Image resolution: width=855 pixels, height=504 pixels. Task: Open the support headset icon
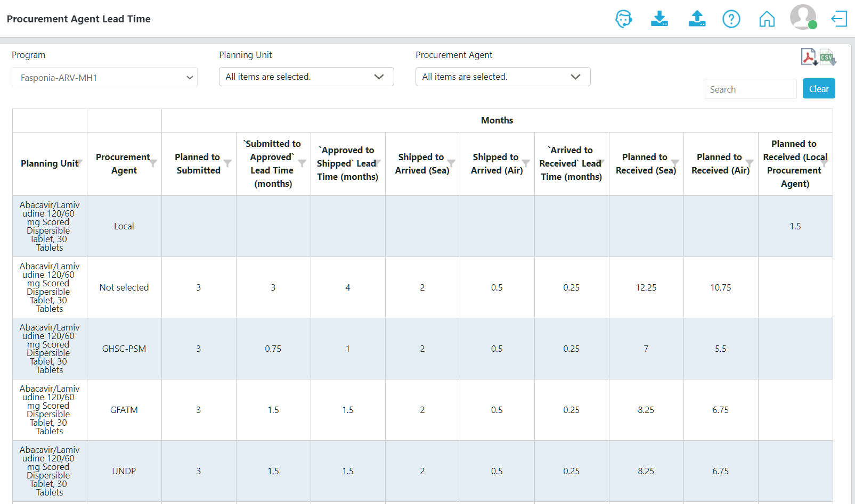tap(623, 19)
